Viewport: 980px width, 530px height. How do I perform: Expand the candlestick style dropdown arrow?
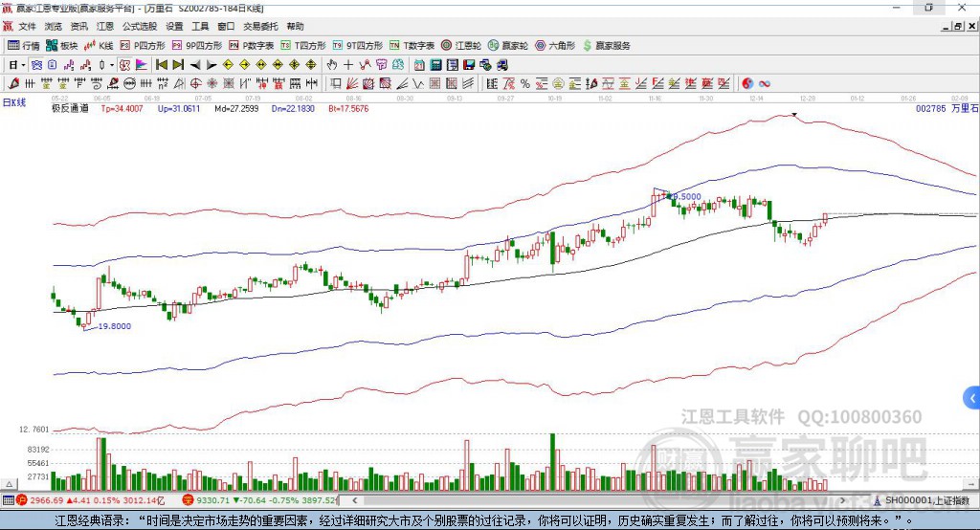tap(113, 65)
